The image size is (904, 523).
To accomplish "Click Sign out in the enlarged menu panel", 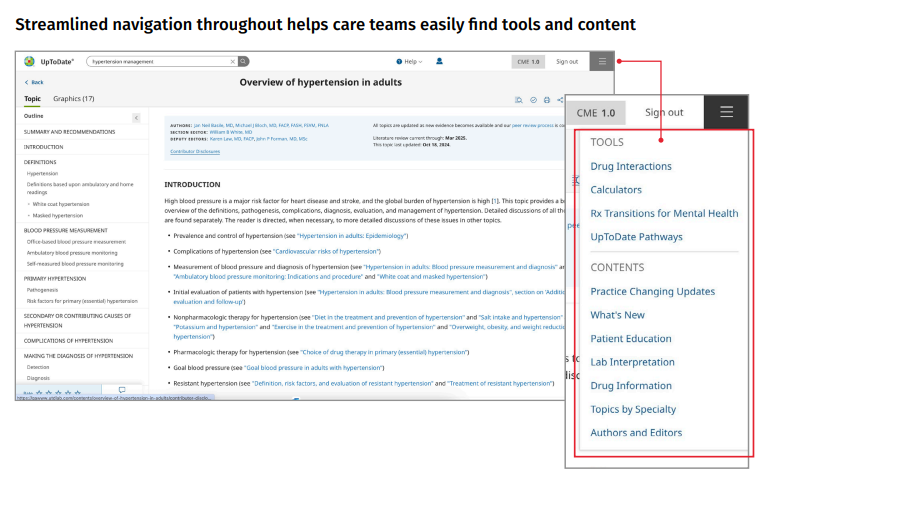I will point(664,112).
